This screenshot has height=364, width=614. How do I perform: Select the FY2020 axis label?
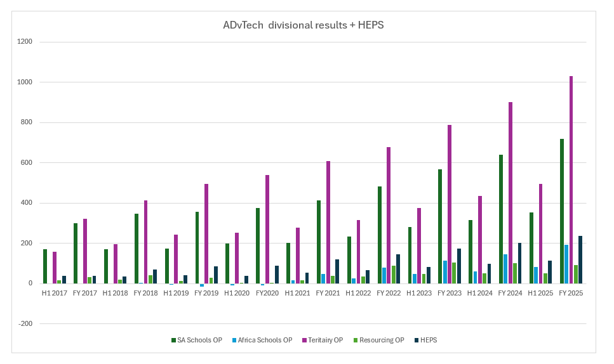click(x=267, y=293)
